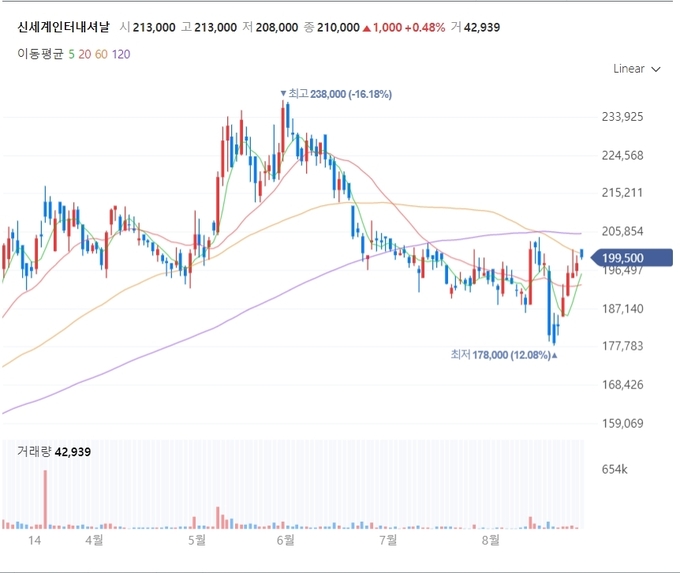Click the 168,426 price axis label
This screenshot has height=573, width=680.
click(622, 385)
